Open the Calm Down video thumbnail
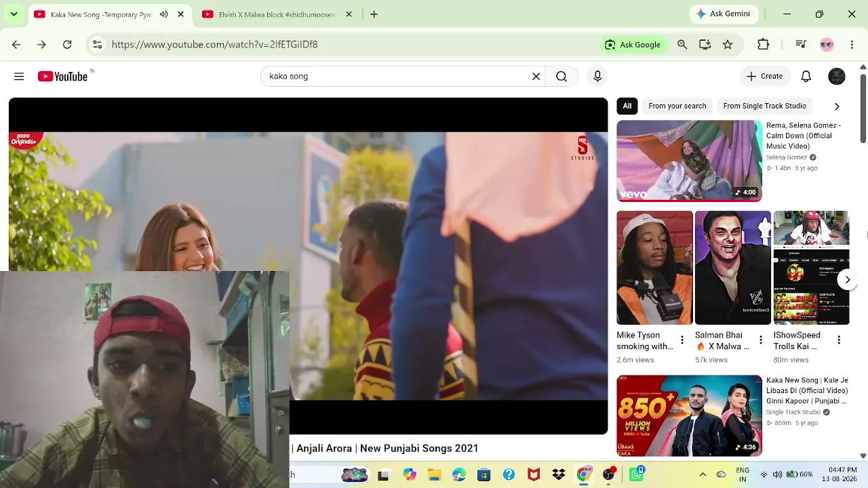Viewport: 868px width, 488px height. coord(689,161)
